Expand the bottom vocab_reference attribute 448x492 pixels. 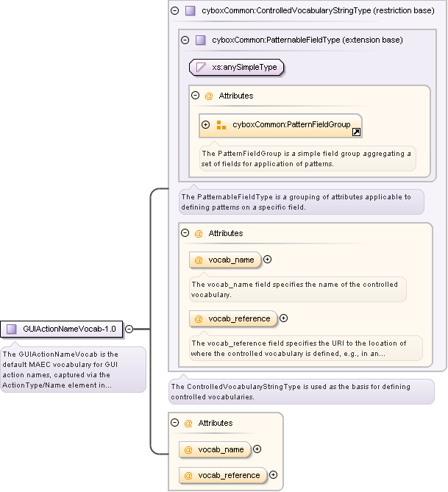pyautogui.click(x=274, y=475)
